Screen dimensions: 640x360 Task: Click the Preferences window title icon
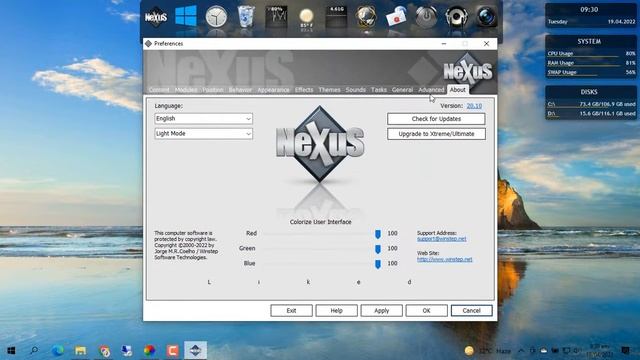pos(149,44)
